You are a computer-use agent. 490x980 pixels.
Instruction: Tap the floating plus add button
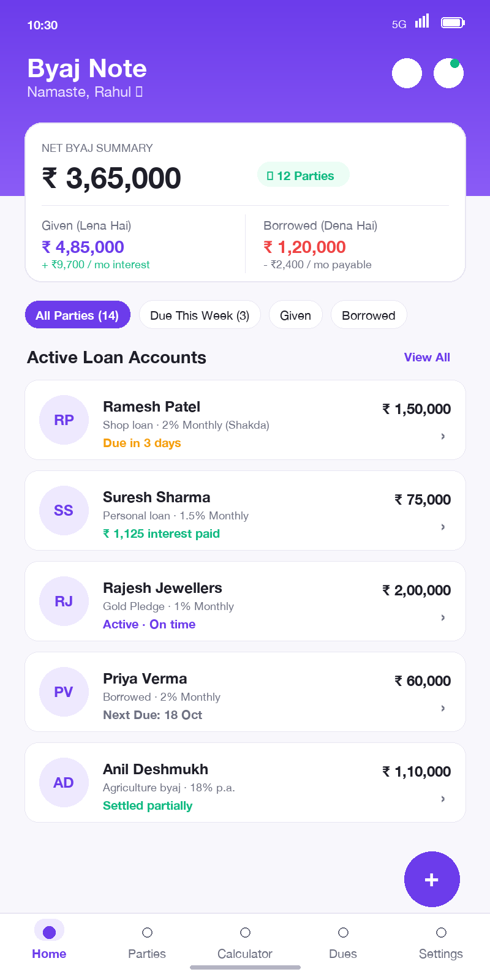point(432,879)
